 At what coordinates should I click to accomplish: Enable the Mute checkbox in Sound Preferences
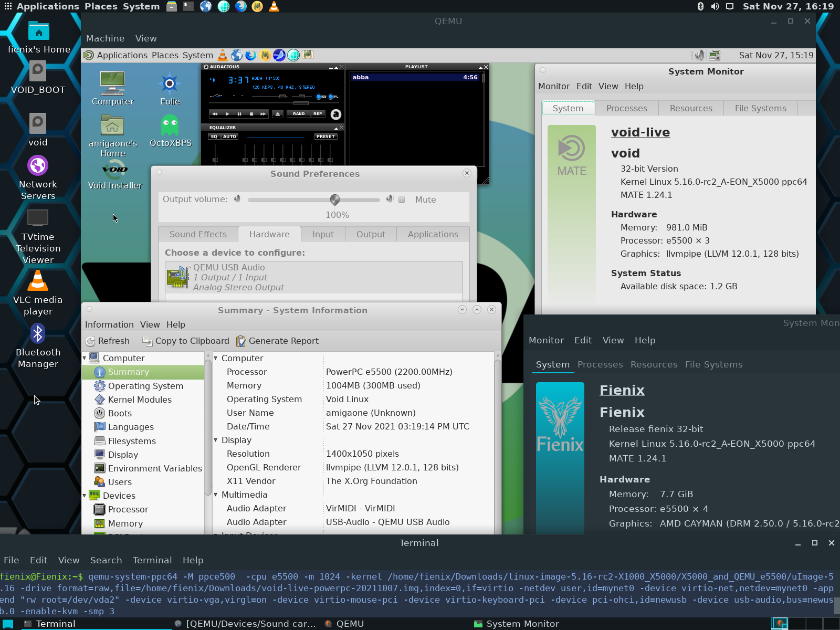pyautogui.click(x=402, y=200)
